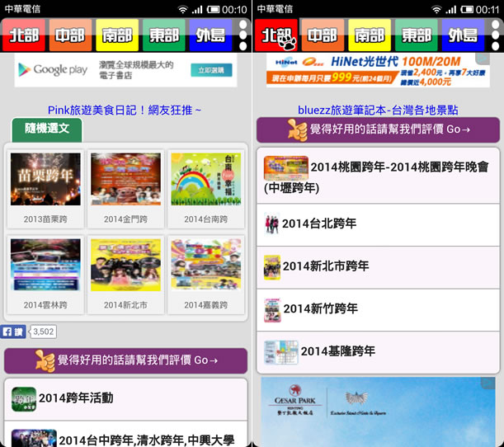Open the Caesar Park hotel ad banner
Screen dimensions: 504x447
378,412
